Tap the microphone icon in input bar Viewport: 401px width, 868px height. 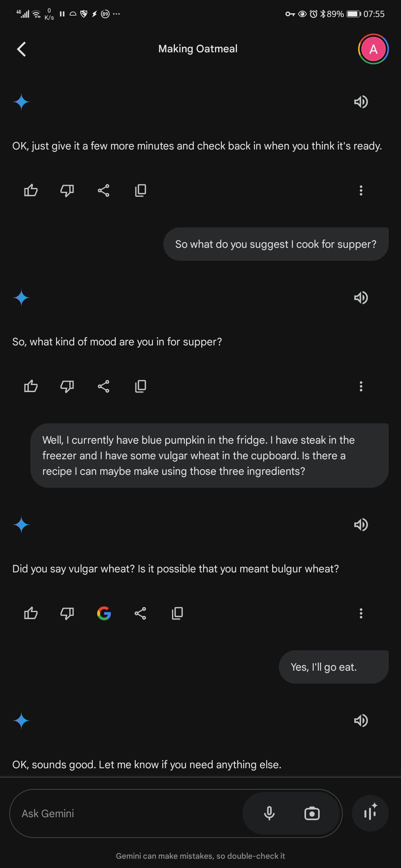click(x=269, y=813)
